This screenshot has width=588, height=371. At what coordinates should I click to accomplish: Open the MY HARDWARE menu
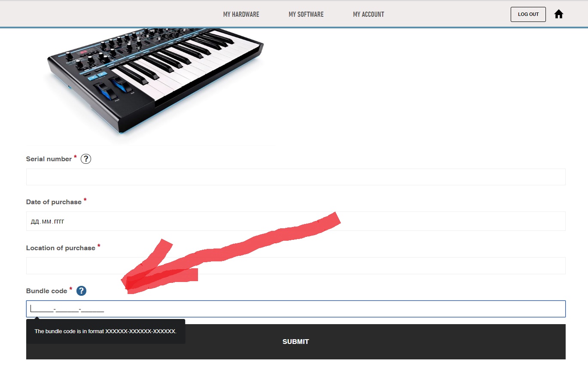(241, 14)
